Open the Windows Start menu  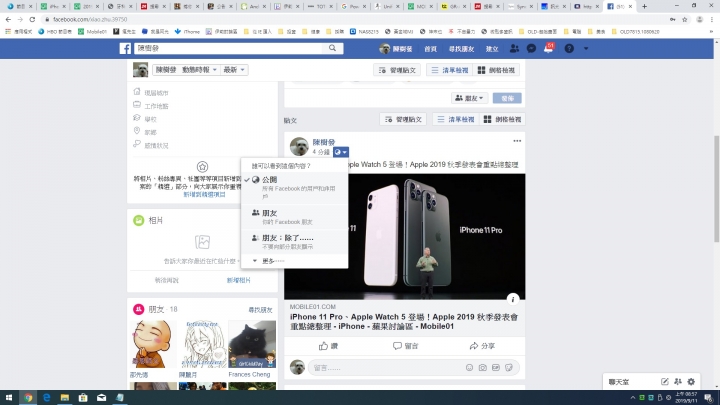pos(9,398)
